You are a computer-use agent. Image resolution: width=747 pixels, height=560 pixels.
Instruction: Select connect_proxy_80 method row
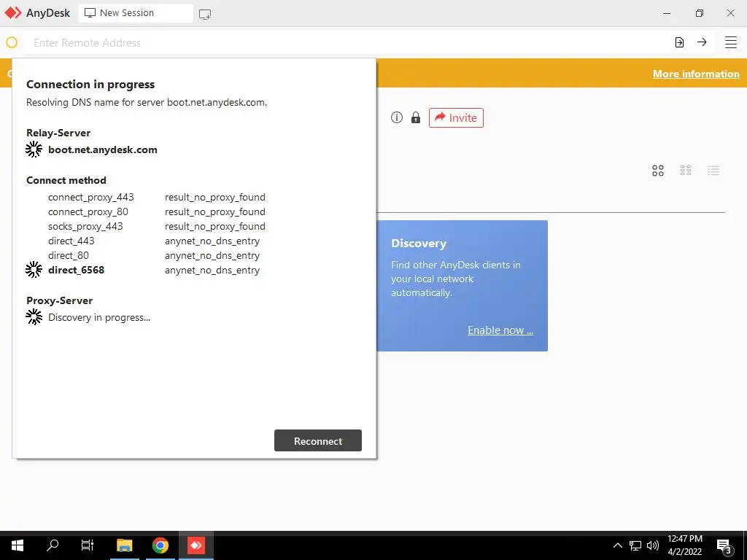156,211
